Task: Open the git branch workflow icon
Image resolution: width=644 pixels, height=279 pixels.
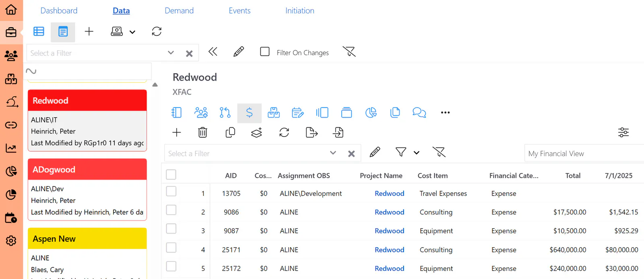Action: (x=225, y=112)
